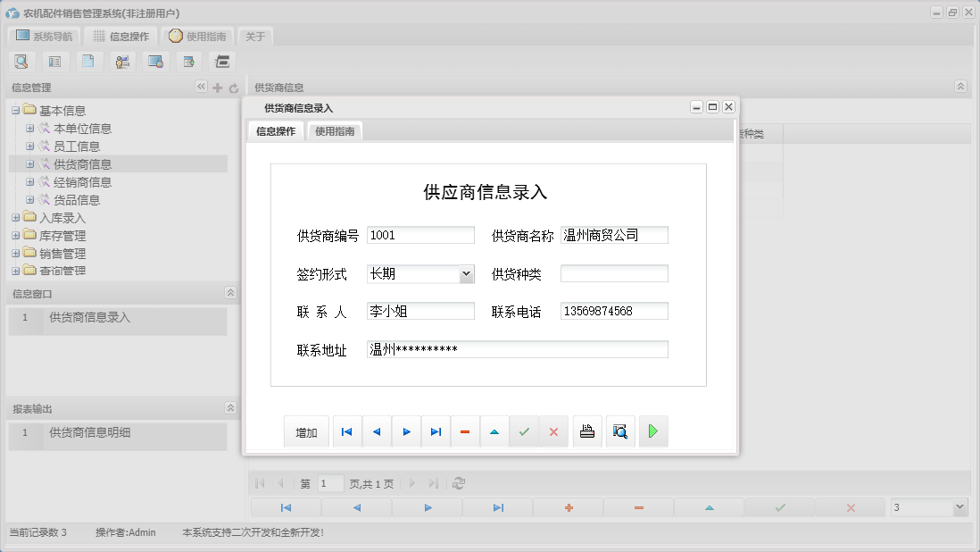This screenshot has height=552, width=980.
Task: Click the green run arrow in the dialog toolbar
Action: point(652,431)
